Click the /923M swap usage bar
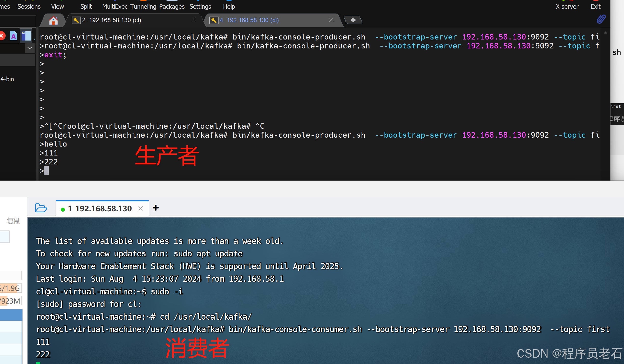624x364 pixels. 11,301
